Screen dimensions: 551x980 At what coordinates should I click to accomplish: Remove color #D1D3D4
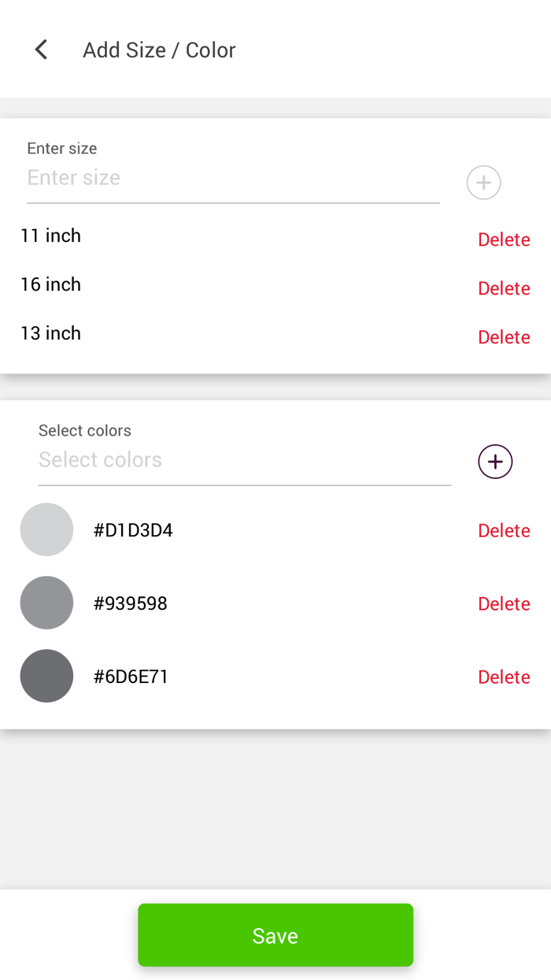(x=504, y=530)
